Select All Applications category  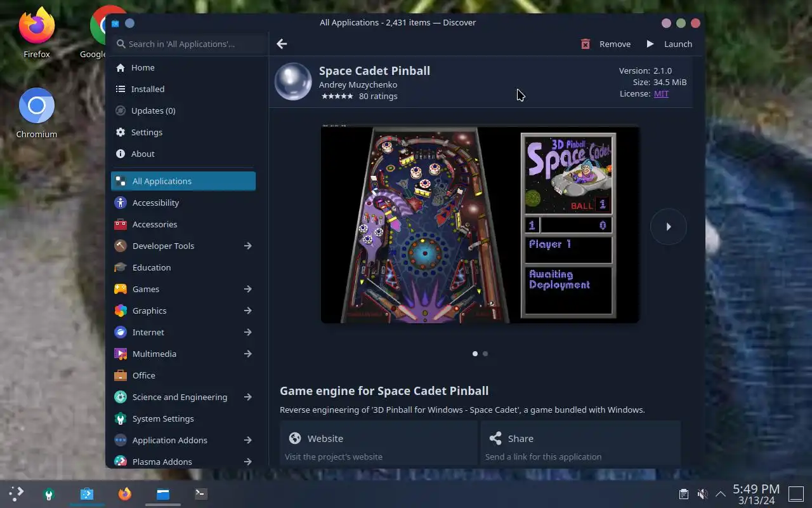pyautogui.click(x=183, y=181)
